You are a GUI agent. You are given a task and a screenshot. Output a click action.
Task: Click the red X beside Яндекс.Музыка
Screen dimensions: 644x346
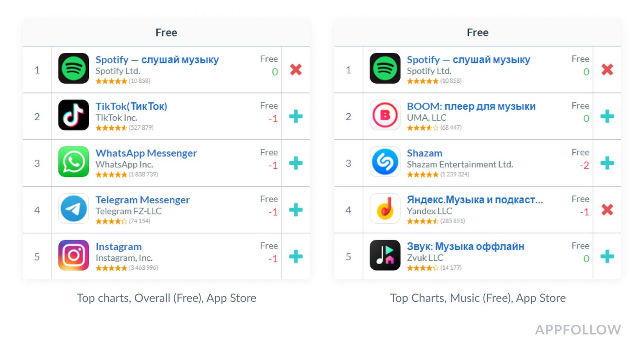click(x=607, y=210)
